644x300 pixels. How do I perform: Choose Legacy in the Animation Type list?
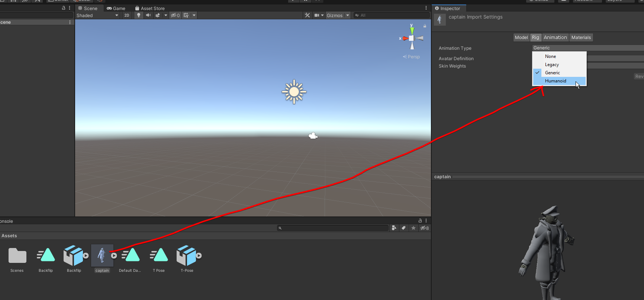click(560, 65)
